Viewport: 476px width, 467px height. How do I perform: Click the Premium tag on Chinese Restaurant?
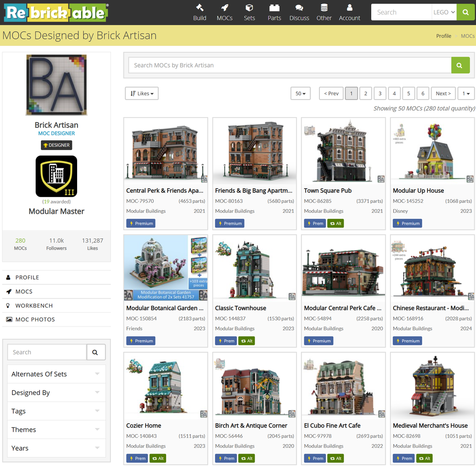(x=407, y=341)
